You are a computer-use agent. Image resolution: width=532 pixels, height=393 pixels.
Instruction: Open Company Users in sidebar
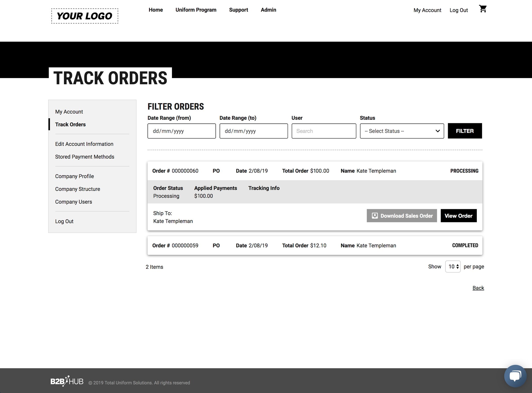(73, 202)
